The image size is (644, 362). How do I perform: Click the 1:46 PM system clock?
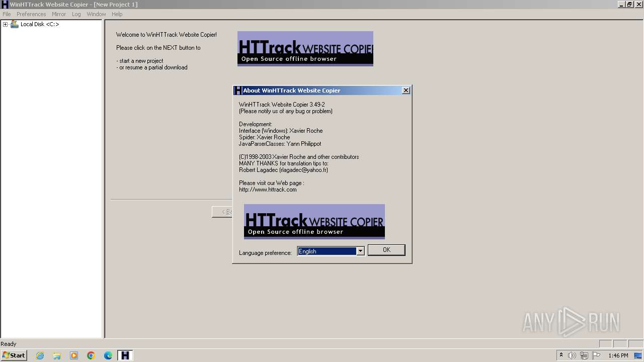(x=618, y=355)
